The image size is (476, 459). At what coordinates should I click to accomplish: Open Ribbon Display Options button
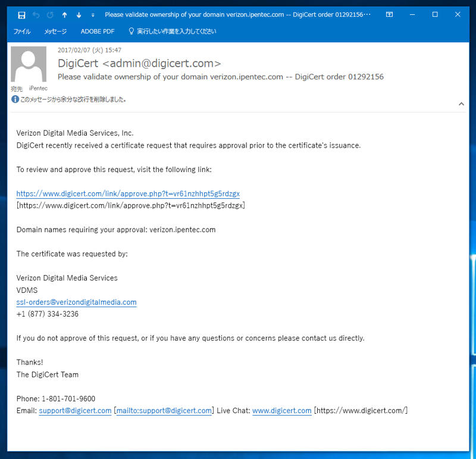point(389,14)
